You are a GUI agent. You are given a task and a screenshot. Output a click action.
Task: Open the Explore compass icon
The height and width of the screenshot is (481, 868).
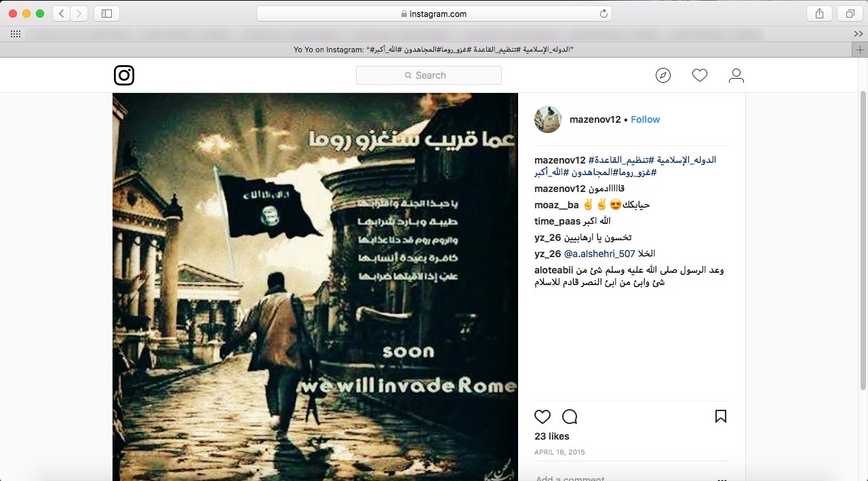pyautogui.click(x=663, y=75)
